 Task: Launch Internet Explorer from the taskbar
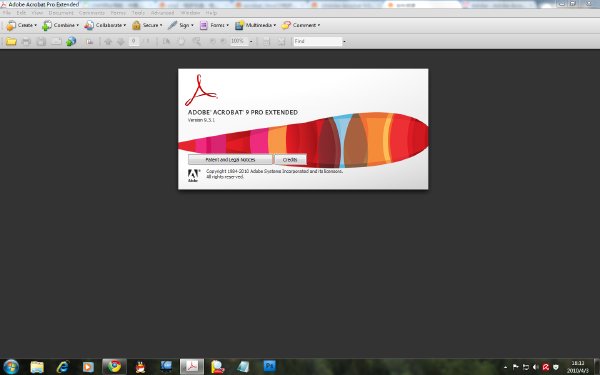(x=63, y=367)
